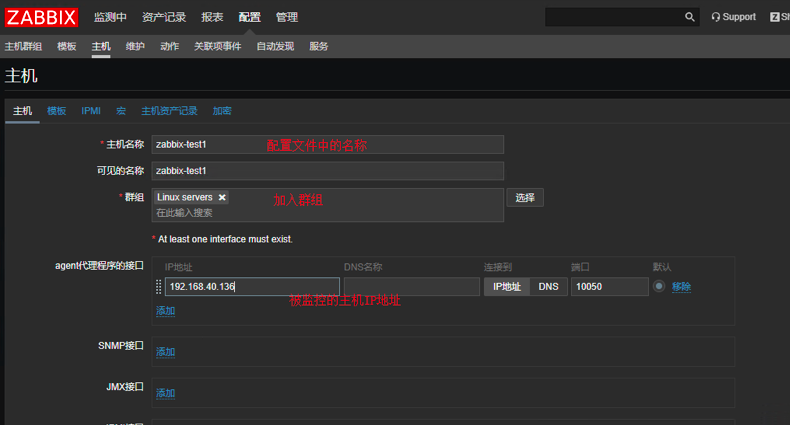Screen dimensions: 790x425
Task: Click the 可见的名称 input field
Action: pyautogui.click(x=327, y=171)
